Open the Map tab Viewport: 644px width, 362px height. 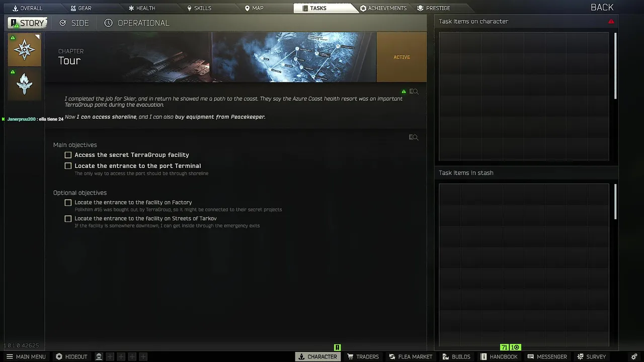[254, 8]
